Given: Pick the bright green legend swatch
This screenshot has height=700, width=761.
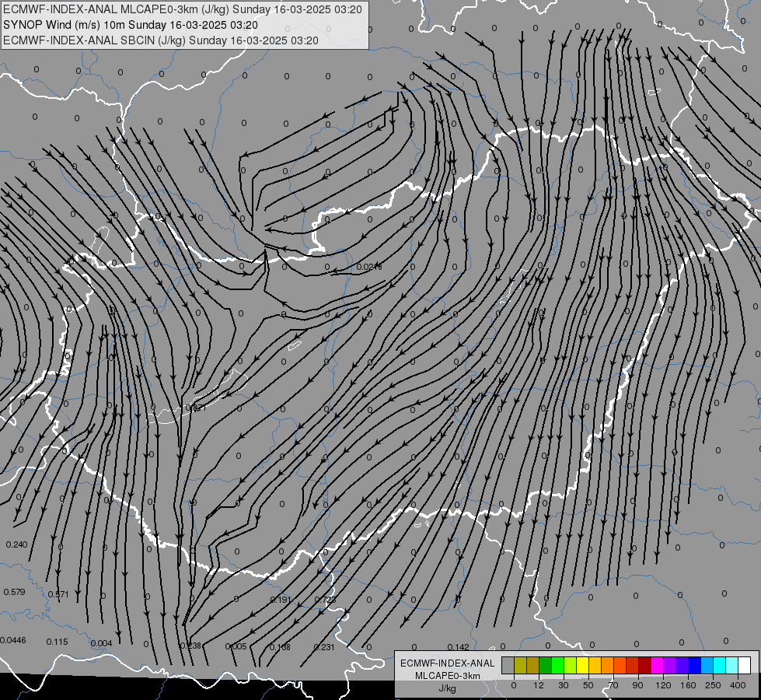Looking at the screenshot, I should [557, 665].
